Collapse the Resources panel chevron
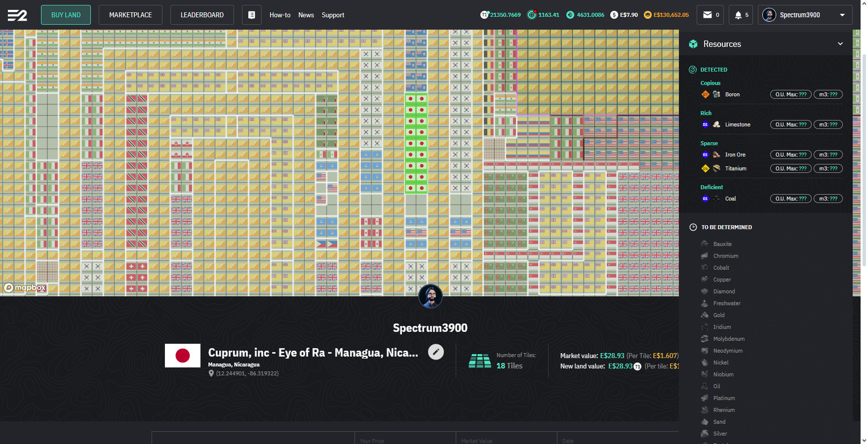This screenshot has width=868, height=444. coord(840,44)
